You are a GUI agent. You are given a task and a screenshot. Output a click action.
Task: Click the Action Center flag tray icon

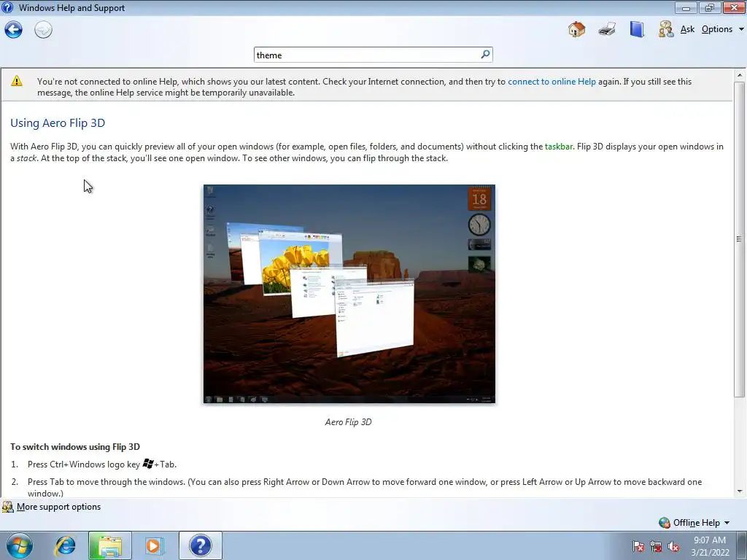click(638, 546)
